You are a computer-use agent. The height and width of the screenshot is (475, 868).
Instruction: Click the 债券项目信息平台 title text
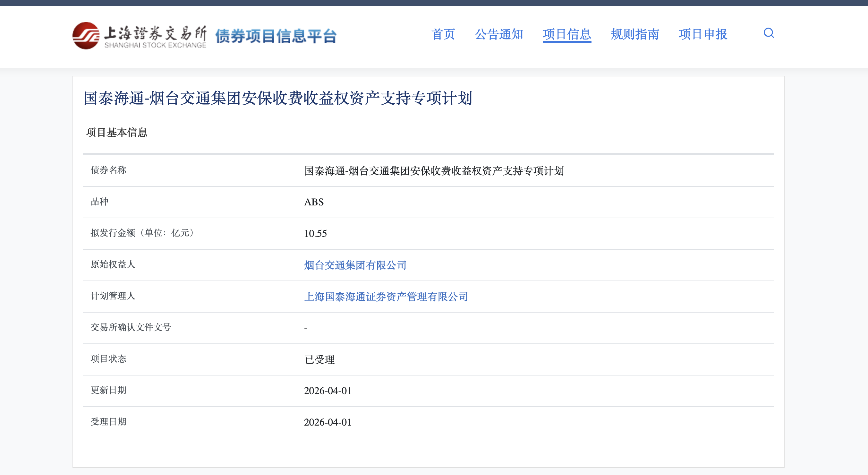pyautogui.click(x=276, y=36)
